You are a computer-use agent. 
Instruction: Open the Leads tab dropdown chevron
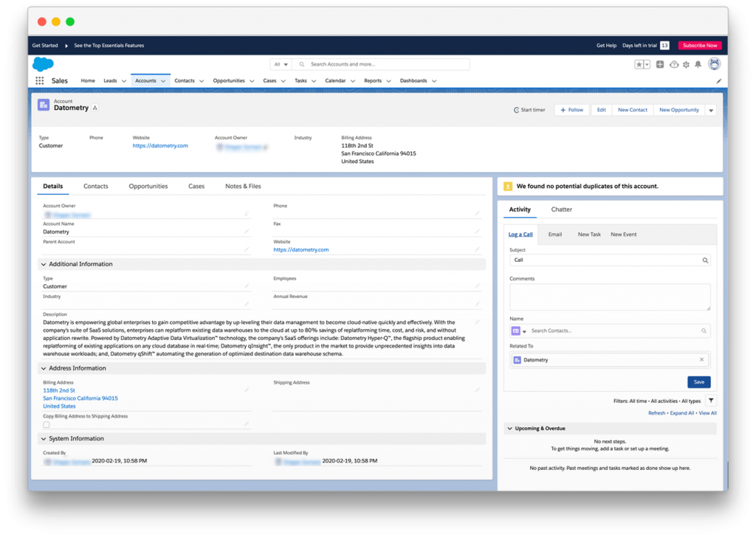click(124, 81)
